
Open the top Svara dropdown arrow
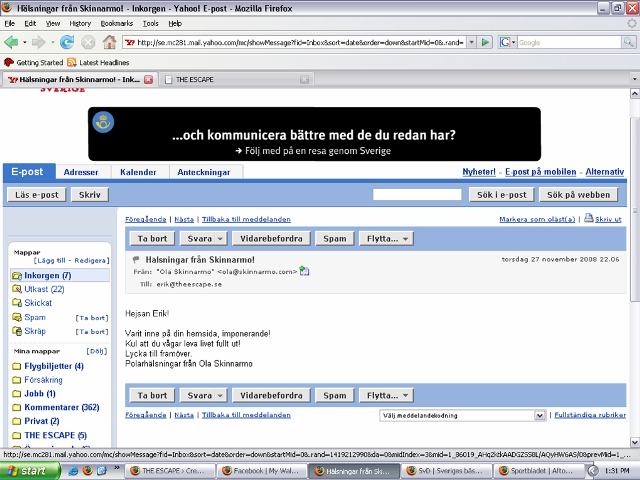point(220,239)
